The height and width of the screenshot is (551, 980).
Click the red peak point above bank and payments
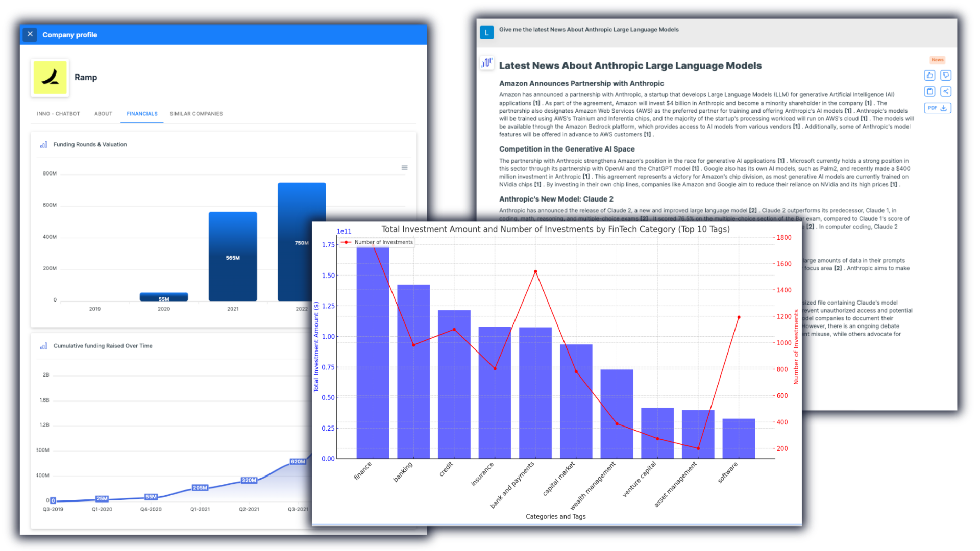click(535, 272)
